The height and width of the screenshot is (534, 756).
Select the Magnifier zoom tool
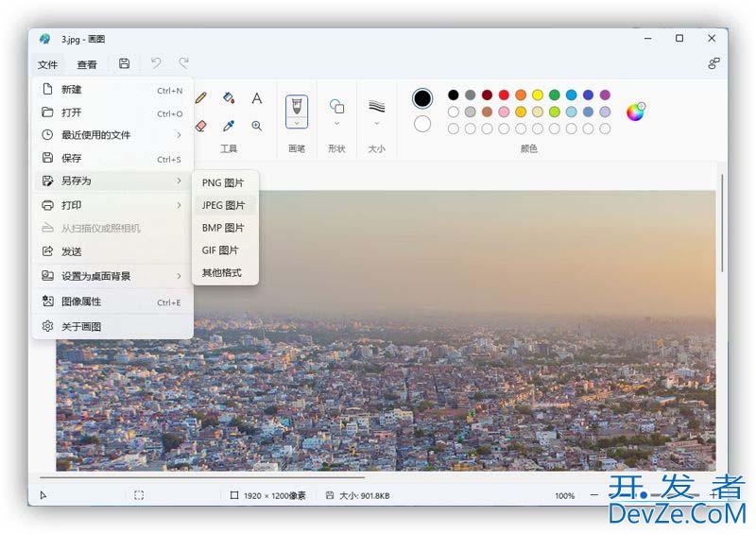(x=257, y=126)
